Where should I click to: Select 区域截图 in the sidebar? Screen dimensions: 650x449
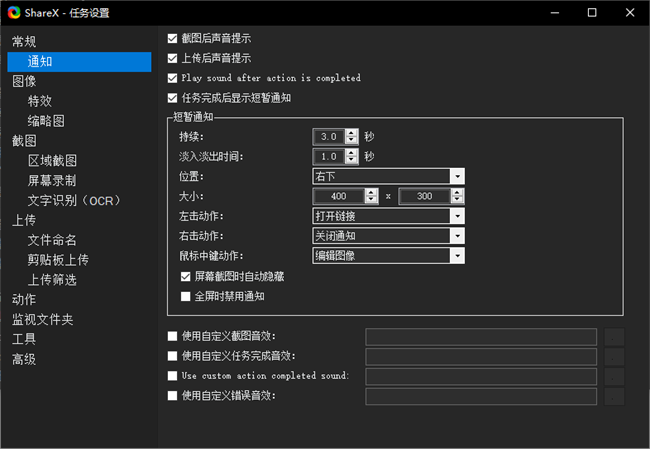click(x=52, y=161)
